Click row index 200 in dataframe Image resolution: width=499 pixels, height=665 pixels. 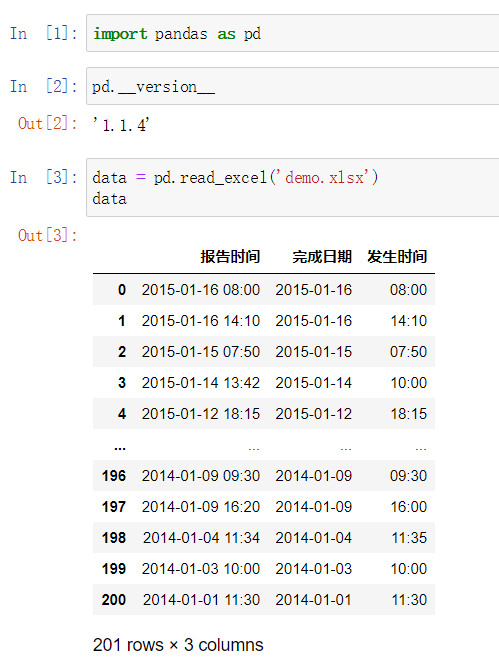pos(114,600)
